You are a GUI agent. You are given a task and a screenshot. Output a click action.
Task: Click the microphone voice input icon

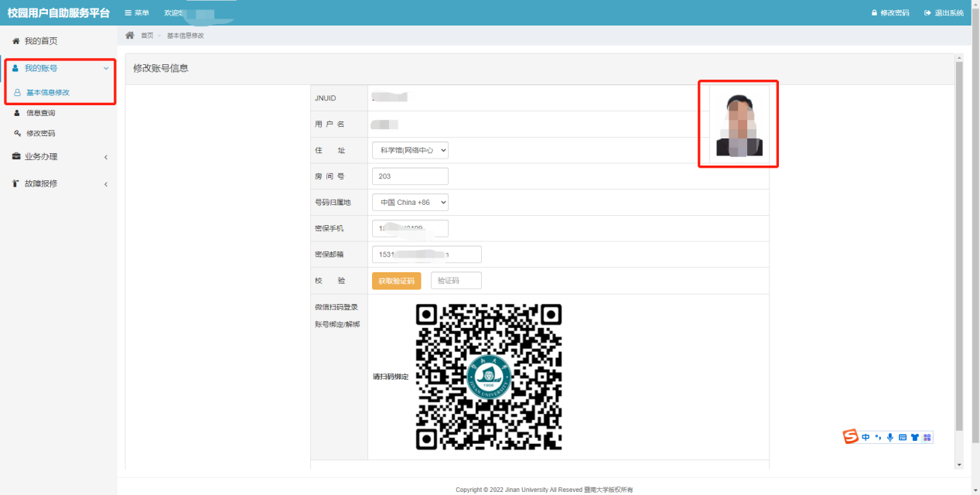pos(890,438)
